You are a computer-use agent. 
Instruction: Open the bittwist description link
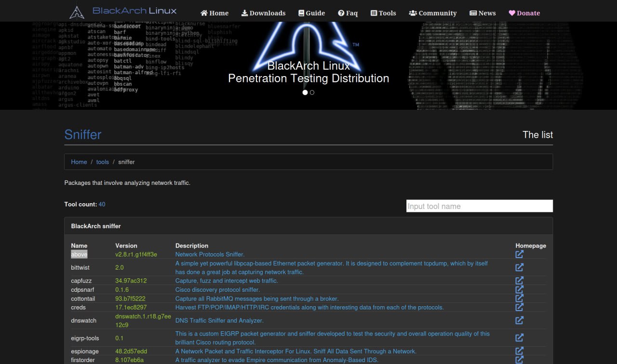(332, 268)
